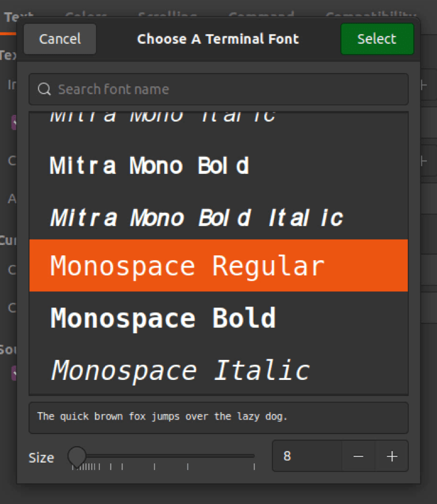
Task: Switch to the Command tab
Action: pos(260,16)
